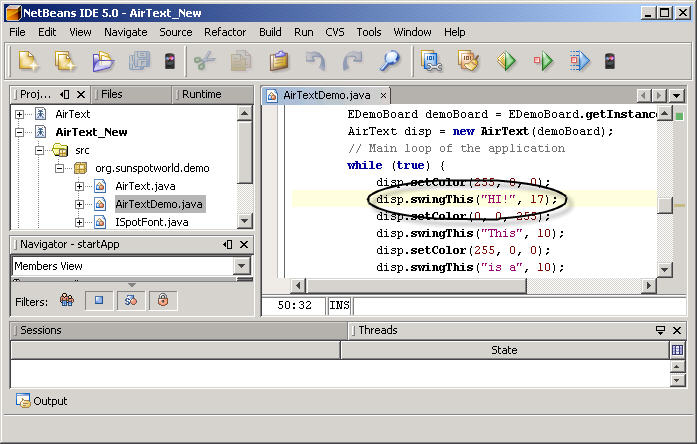Click the Find magnifier icon
Screen dimensions: 697x444
tap(389, 61)
